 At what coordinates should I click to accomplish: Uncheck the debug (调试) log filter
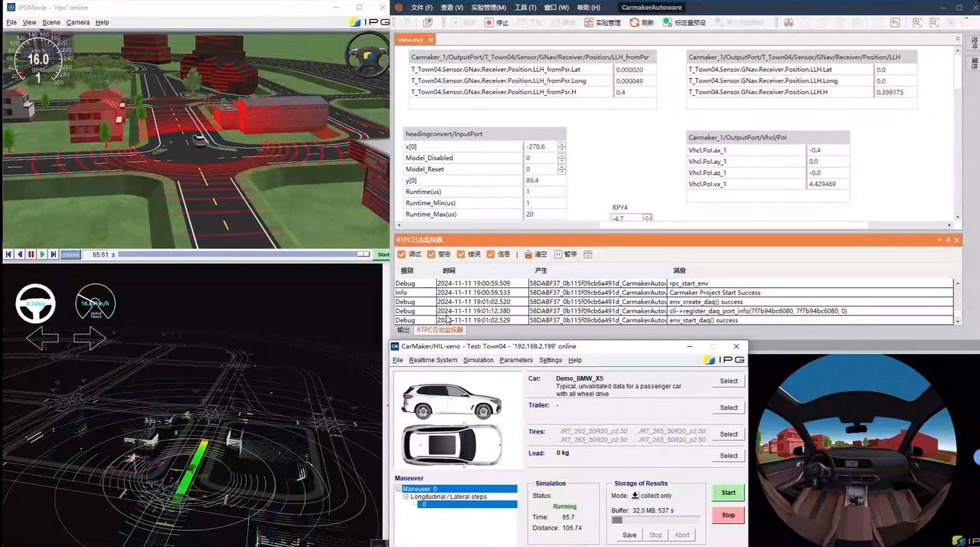point(402,254)
